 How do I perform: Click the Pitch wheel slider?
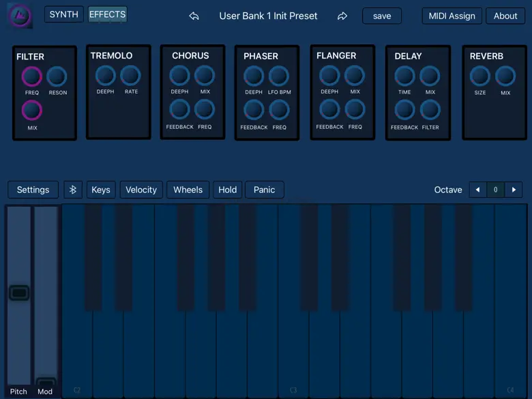[x=19, y=293]
